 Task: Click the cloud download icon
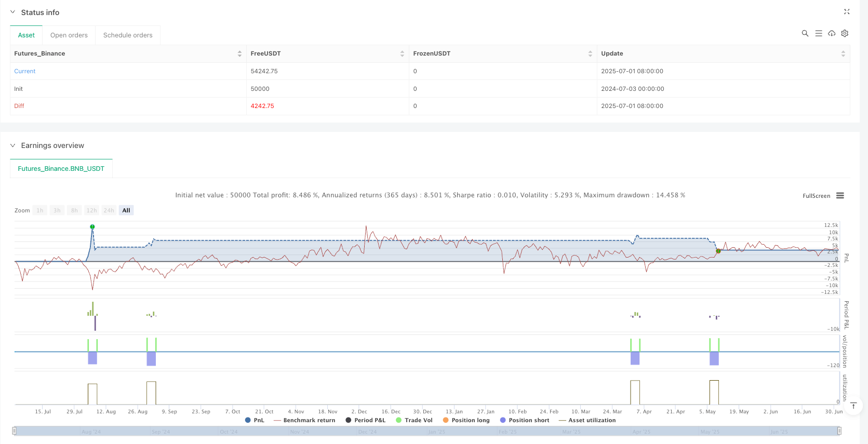point(832,33)
